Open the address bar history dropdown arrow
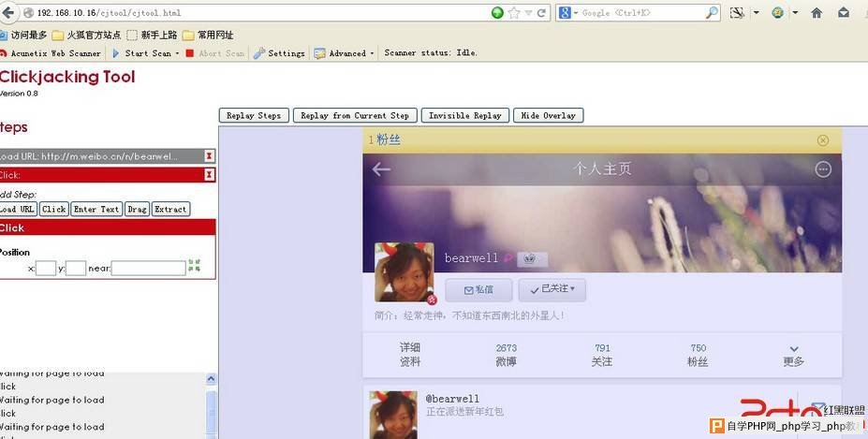This screenshot has height=439, width=868. coord(529,13)
